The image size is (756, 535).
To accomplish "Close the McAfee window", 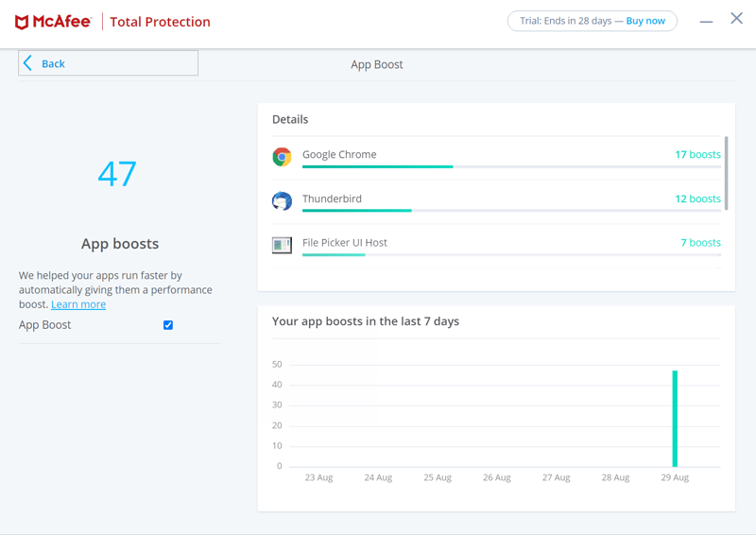I will pyautogui.click(x=736, y=18).
